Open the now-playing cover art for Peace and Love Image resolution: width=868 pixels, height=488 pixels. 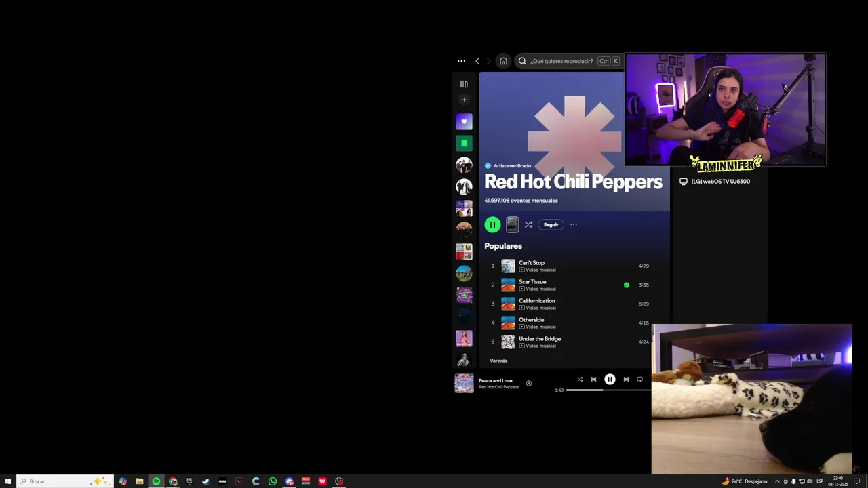(x=464, y=383)
